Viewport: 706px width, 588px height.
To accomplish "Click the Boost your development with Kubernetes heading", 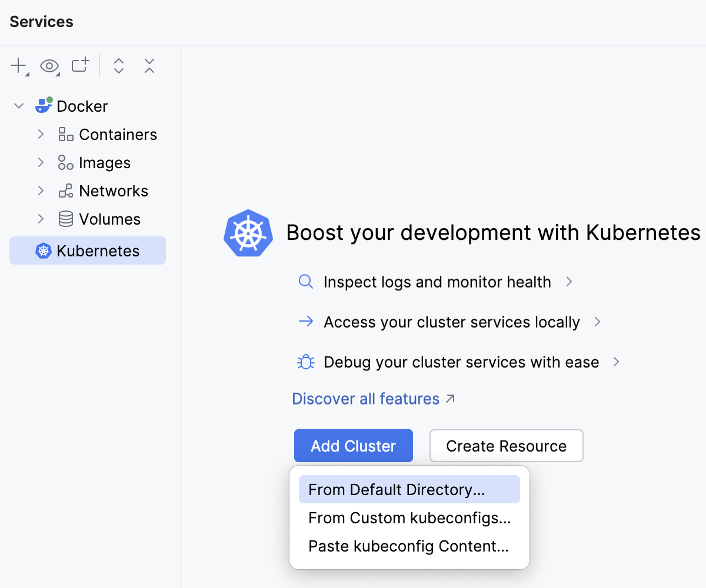I will click(493, 233).
